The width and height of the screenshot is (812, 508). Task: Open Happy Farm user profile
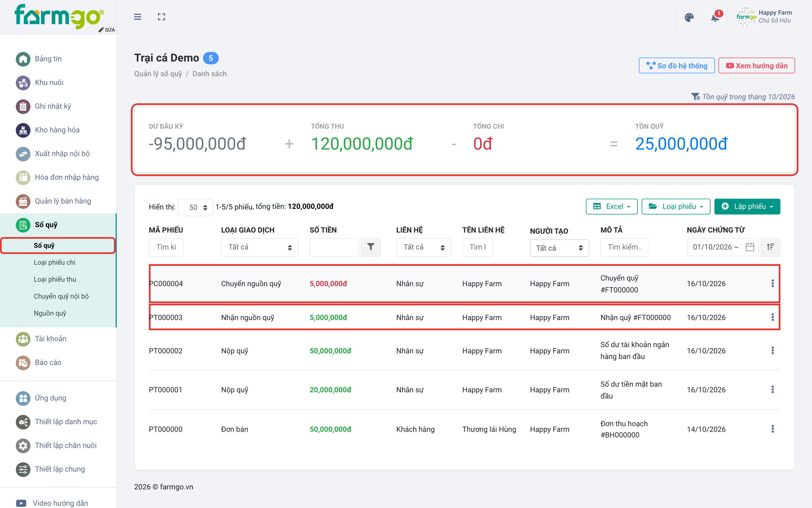pos(764,17)
